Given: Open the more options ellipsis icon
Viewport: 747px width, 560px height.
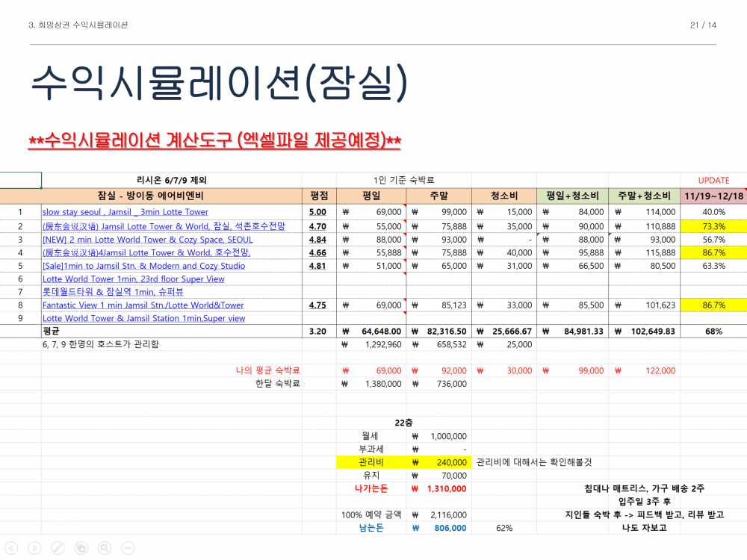Looking at the screenshot, I should [127, 547].
